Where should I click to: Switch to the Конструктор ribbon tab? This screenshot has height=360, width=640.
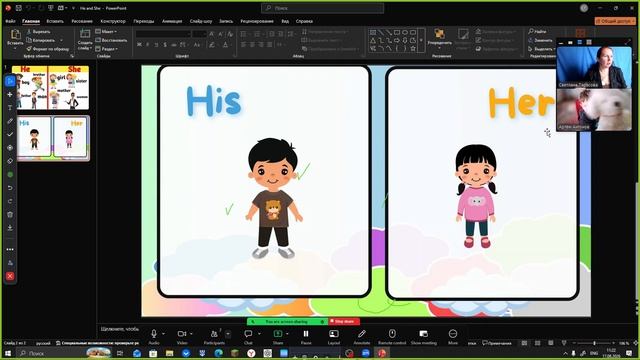point(113,21)
